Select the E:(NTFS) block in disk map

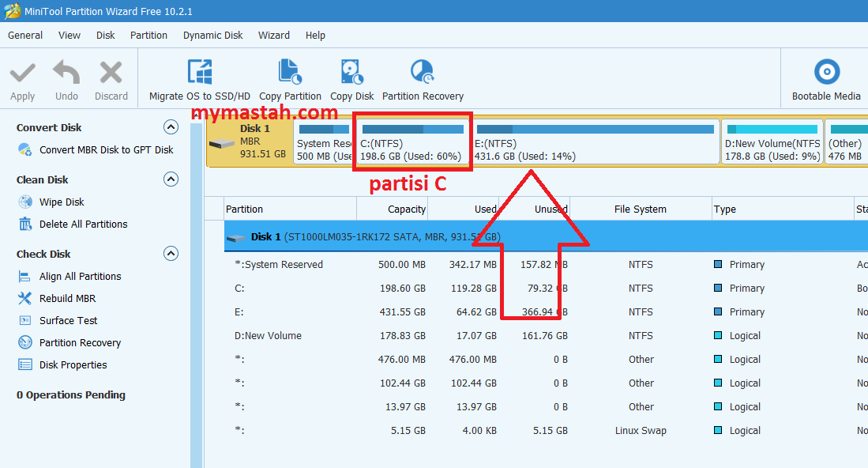click(x=595, y=142)
